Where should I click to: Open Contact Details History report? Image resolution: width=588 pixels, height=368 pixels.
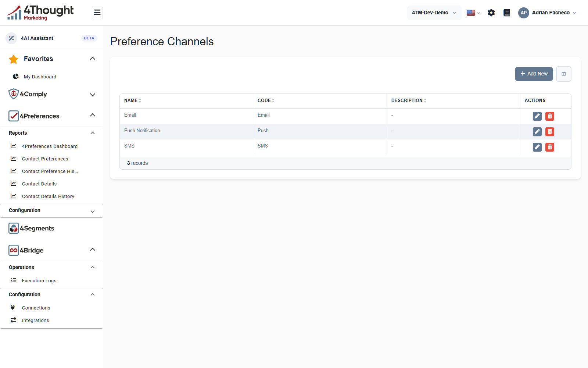48,197
